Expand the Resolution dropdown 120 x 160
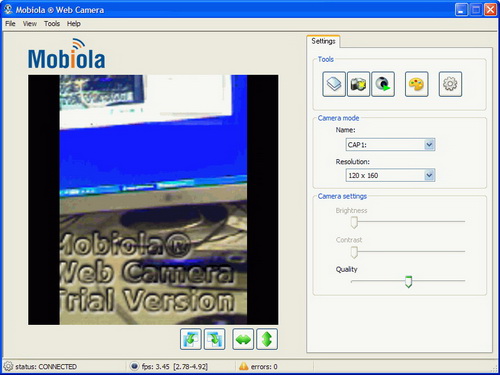Image resolution: width=500 pixels, height=375 pixels. (x=429, y=175)
